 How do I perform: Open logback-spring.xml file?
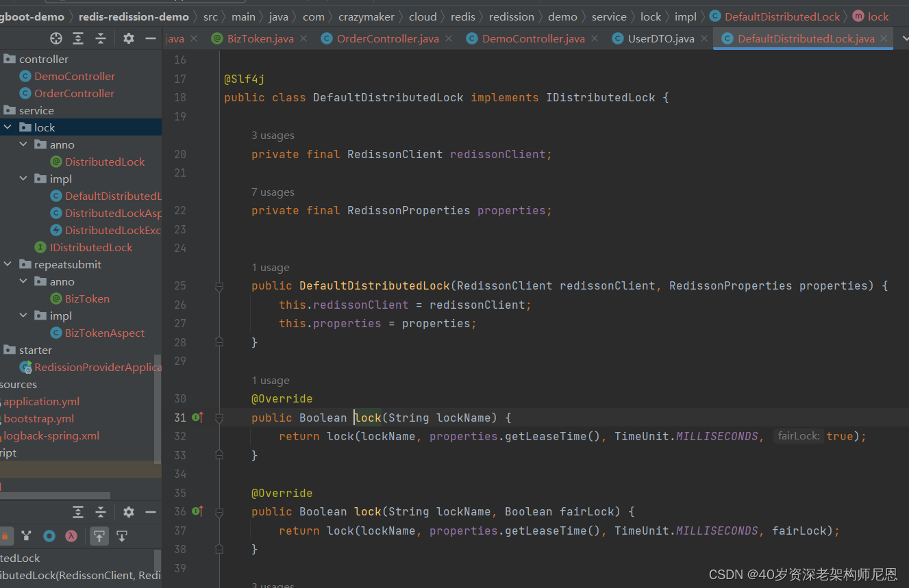[x=51, y=435]
